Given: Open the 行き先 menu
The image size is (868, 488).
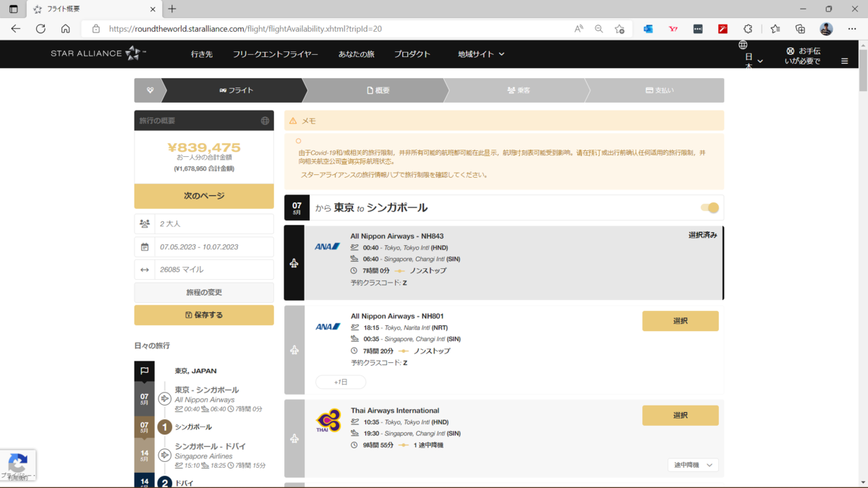Looking at the screenshot, I should tap(202, 54).
